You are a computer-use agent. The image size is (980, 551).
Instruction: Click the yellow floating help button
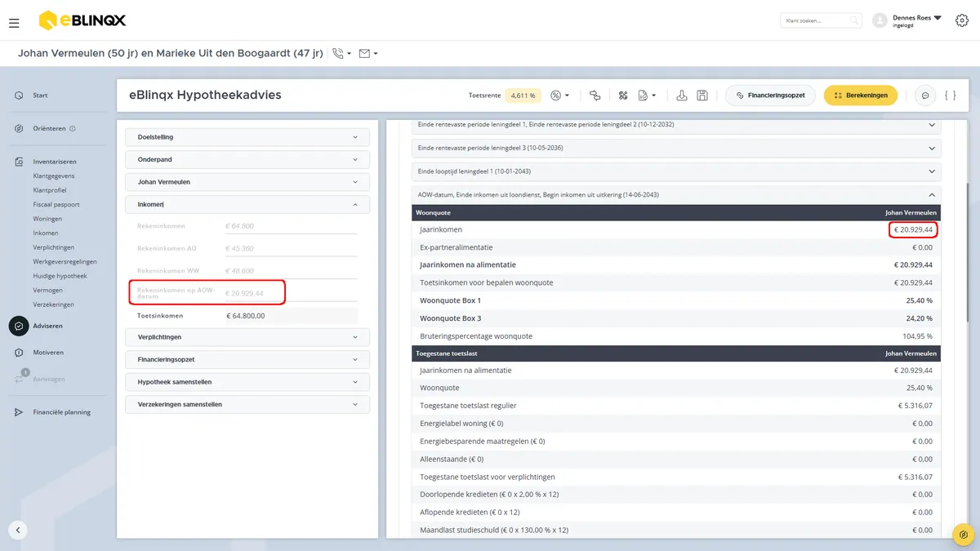click(x=964, y=535)
